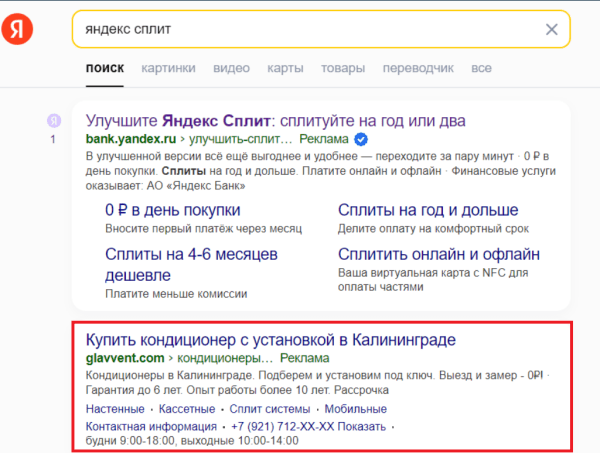
Task: Select the товары tab
Action: coord(343,68)
